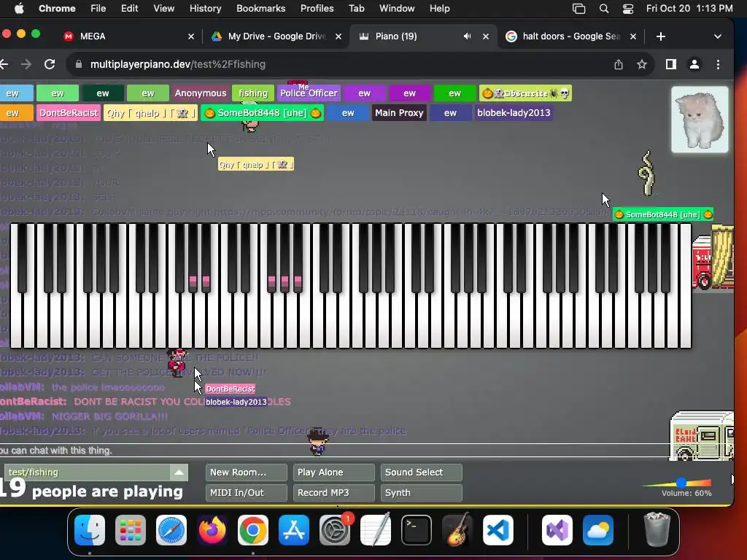Switch to halt doors Google Search tab
Viewport: 747px width, 560px height.
[570, 36]
